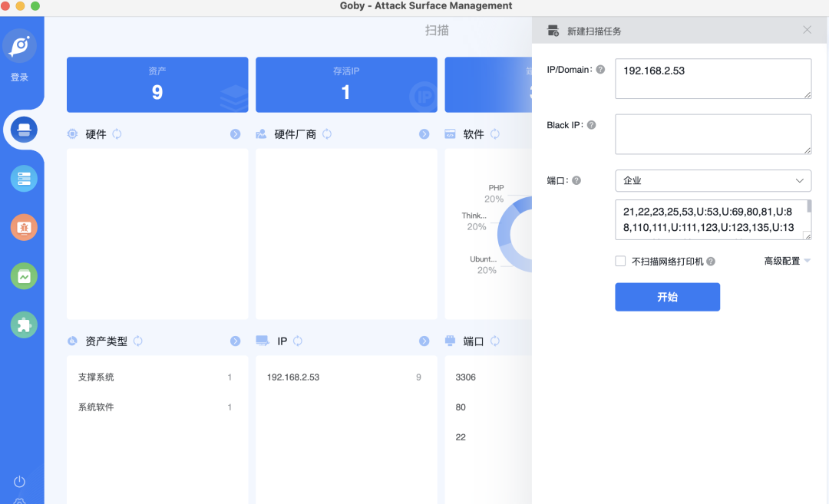Open the scan module from the sidebar
The image size is (829, 504).
pos(22,130)
